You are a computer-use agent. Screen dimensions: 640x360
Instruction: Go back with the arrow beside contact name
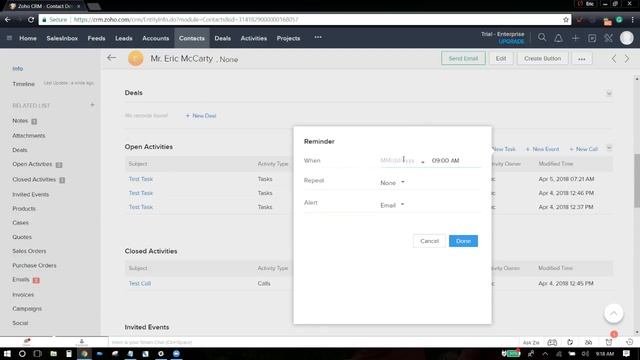[111, 58]
